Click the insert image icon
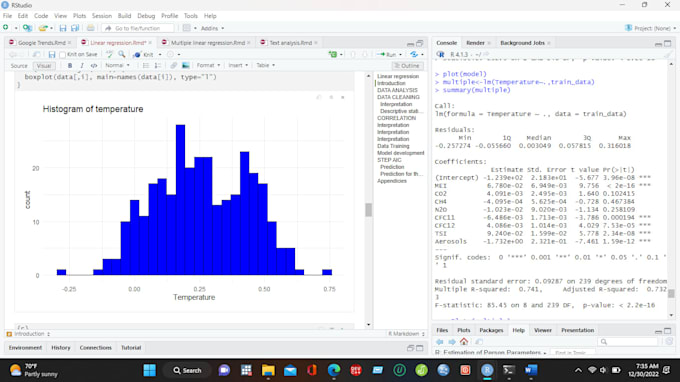Viewport: 680px width, 382px height. 186,65
